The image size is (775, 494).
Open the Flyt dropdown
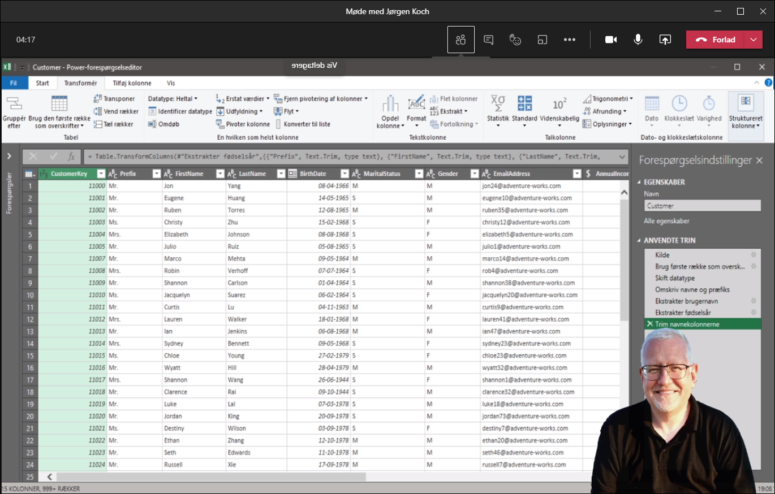(x=286, y=111)
